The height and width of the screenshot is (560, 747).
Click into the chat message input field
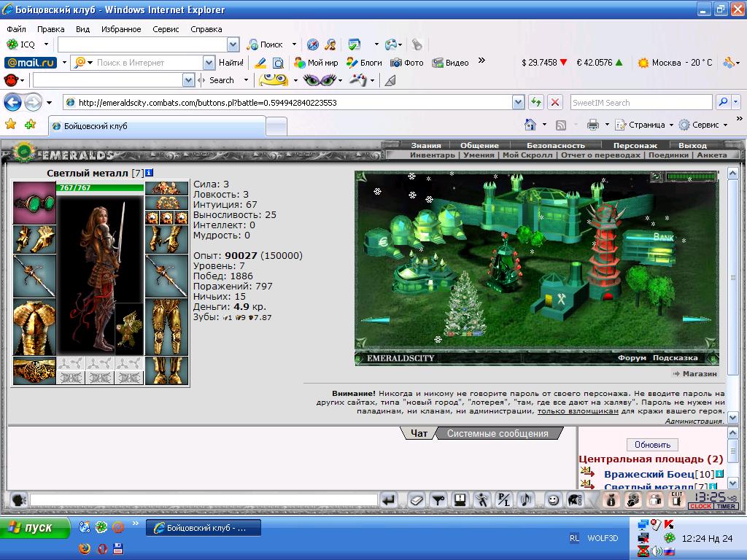(204, 500)
